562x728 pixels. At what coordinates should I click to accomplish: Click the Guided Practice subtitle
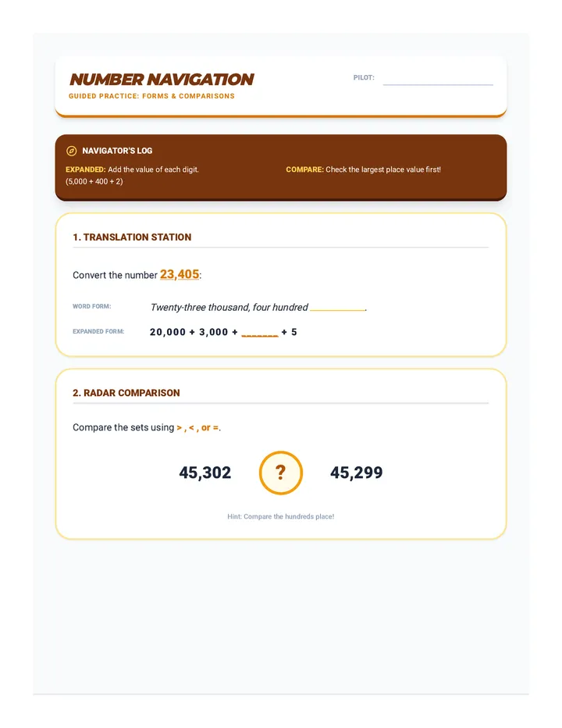tap(151, 96)
